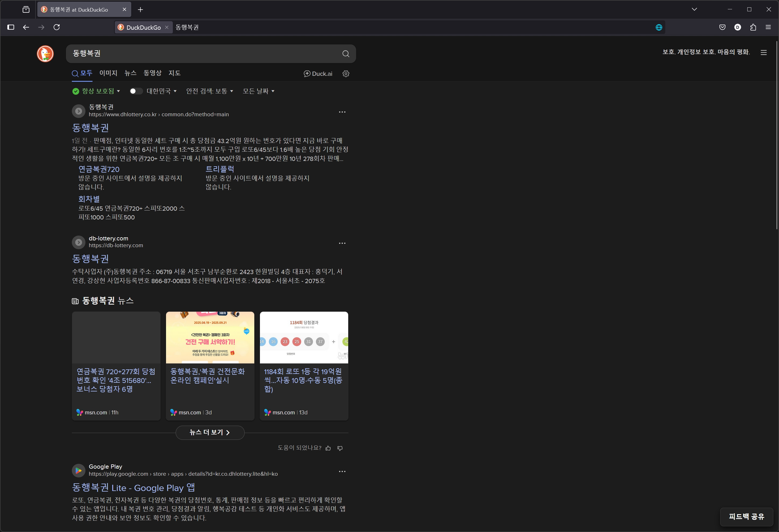Open the Firefox application menu
The width and height of the screenshot is (779, 532).
pyautogui.click(x=768, y=27)
